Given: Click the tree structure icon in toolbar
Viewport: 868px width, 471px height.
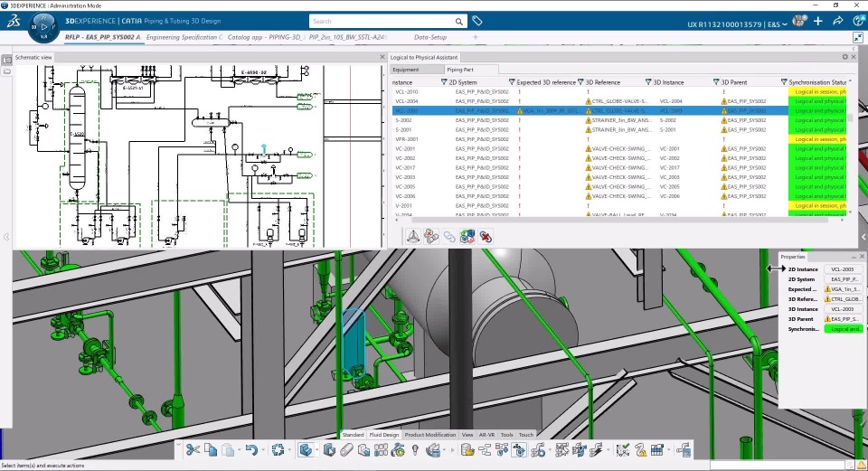Looking at the screenshot, I should coord(485,450).
